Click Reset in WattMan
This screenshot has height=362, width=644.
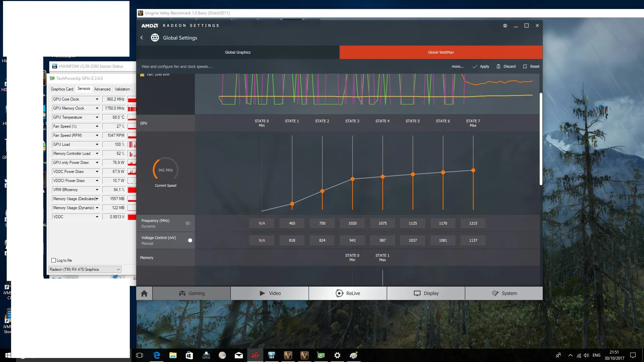(x=531, y=66)
